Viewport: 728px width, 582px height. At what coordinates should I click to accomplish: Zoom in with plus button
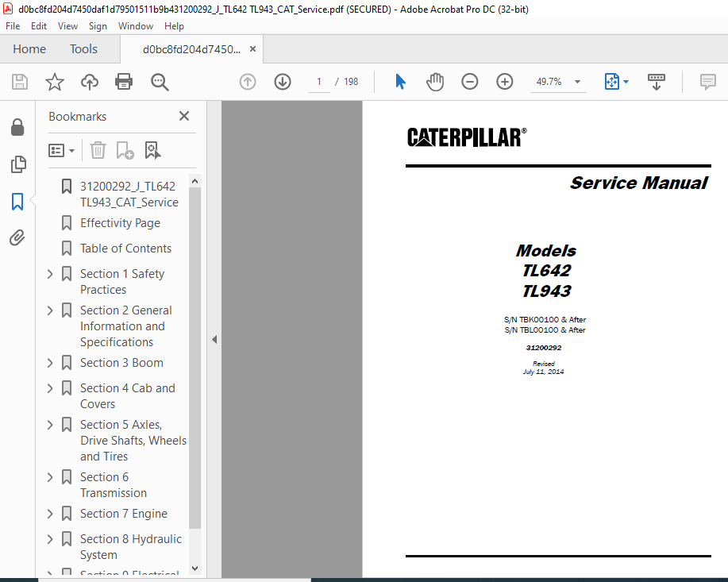(x=504, y=82)
